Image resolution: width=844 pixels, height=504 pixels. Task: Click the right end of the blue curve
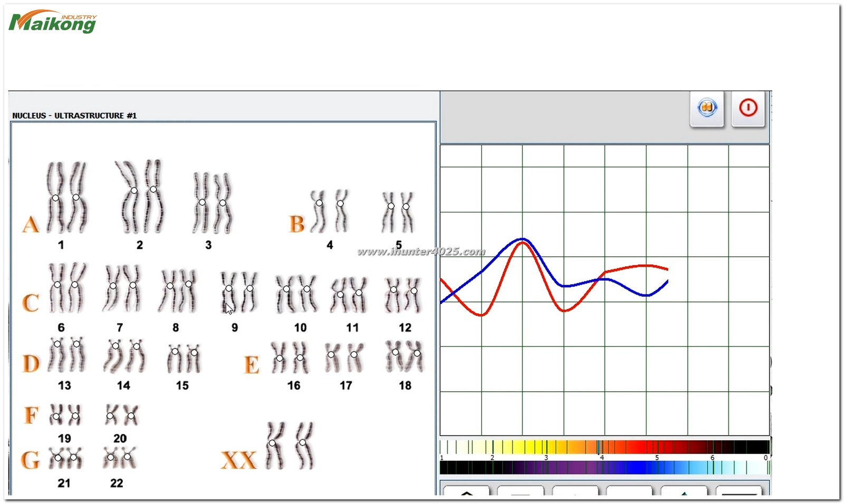(667, 282)
